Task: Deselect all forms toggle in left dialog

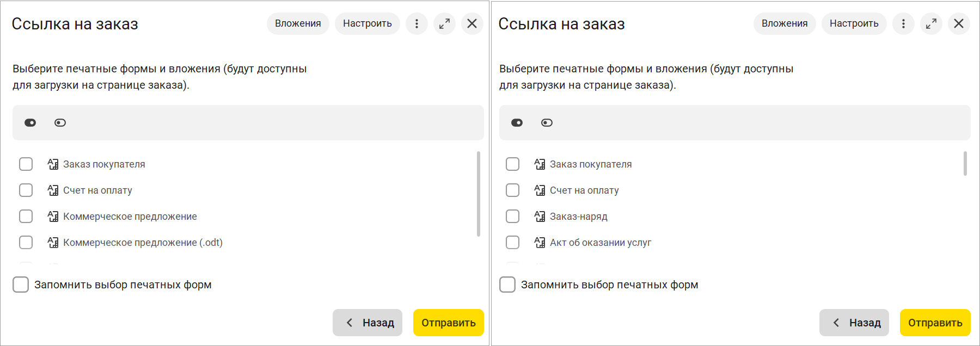Action: tap(60, 123)
